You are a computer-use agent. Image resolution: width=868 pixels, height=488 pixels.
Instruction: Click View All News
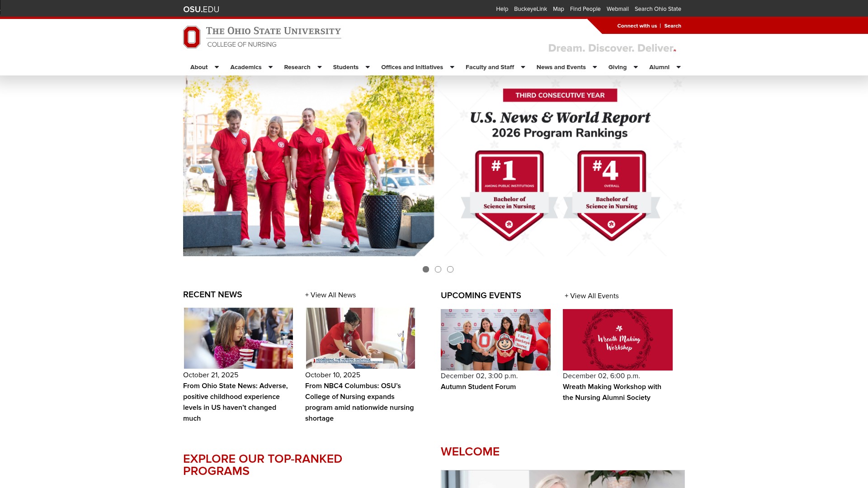pyautogui.click(x=330, y=295)
